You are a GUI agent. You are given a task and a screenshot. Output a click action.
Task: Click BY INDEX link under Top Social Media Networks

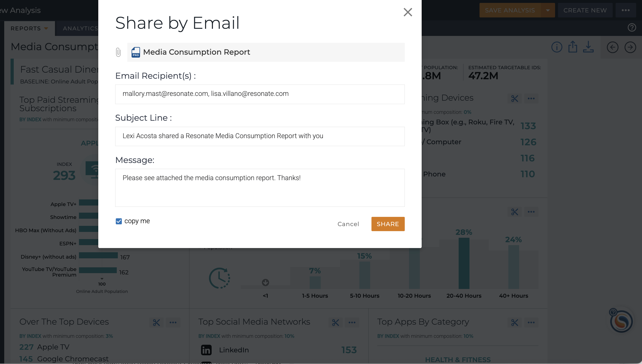tap(209, 336)
